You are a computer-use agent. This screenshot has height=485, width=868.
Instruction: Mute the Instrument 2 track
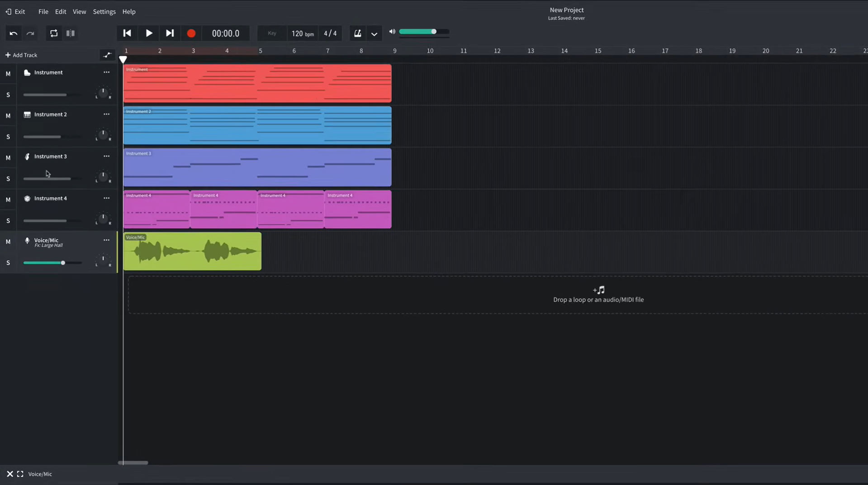[x=8, y=116]
